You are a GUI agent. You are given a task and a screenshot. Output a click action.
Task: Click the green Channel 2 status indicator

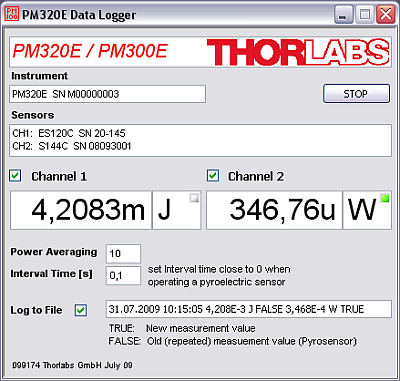(385, 199)
